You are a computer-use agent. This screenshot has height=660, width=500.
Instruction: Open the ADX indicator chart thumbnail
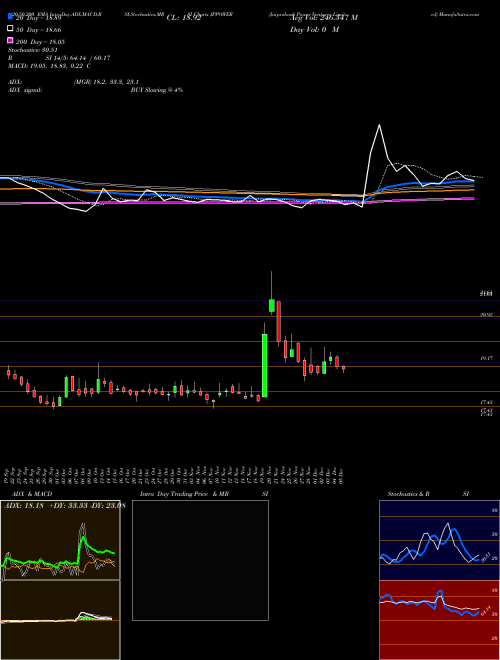(x=60, y=540)
